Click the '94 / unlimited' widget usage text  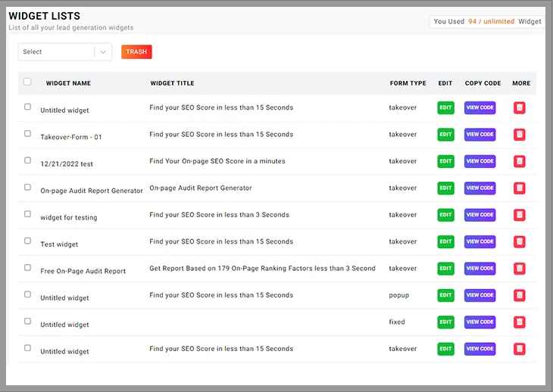click(491, 21)
